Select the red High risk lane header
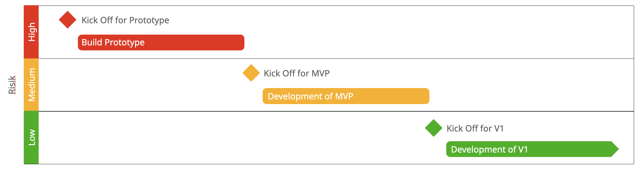This screenshot has width=644, height=170. 31,32
